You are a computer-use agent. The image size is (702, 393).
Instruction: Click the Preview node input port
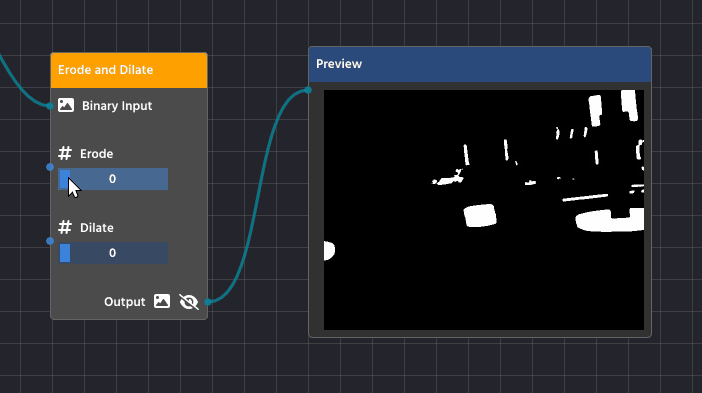pyautogui.click(x=308, y=90)
